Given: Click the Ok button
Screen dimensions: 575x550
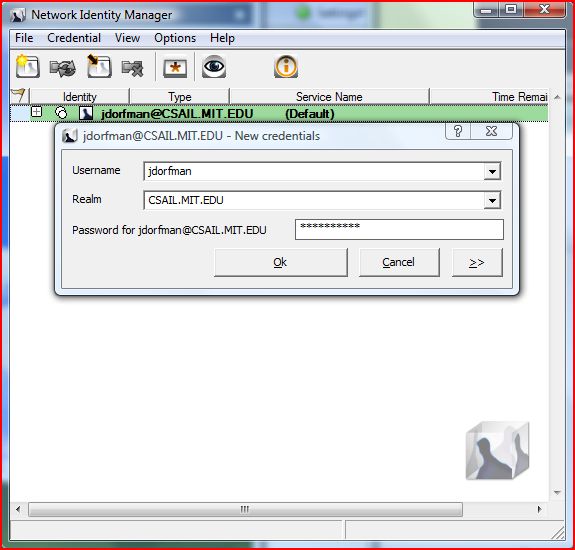Looking at the screenshot, I should coord(281,262).
